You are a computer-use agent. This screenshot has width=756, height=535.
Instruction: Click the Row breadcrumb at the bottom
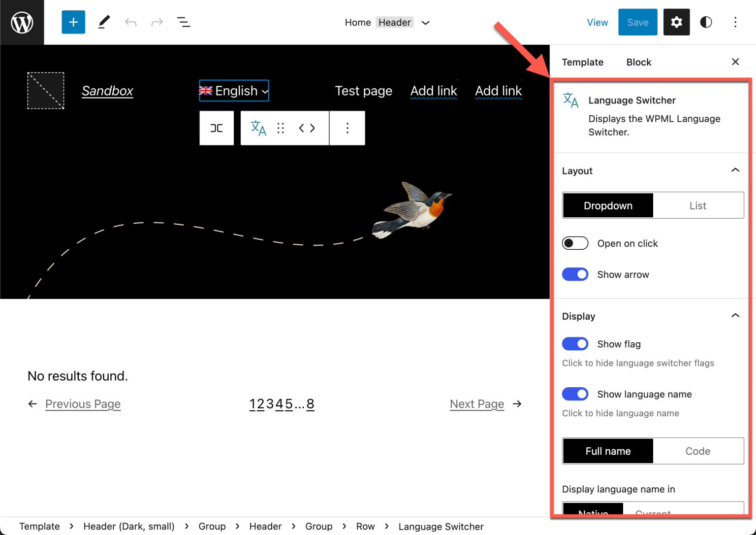365,526
